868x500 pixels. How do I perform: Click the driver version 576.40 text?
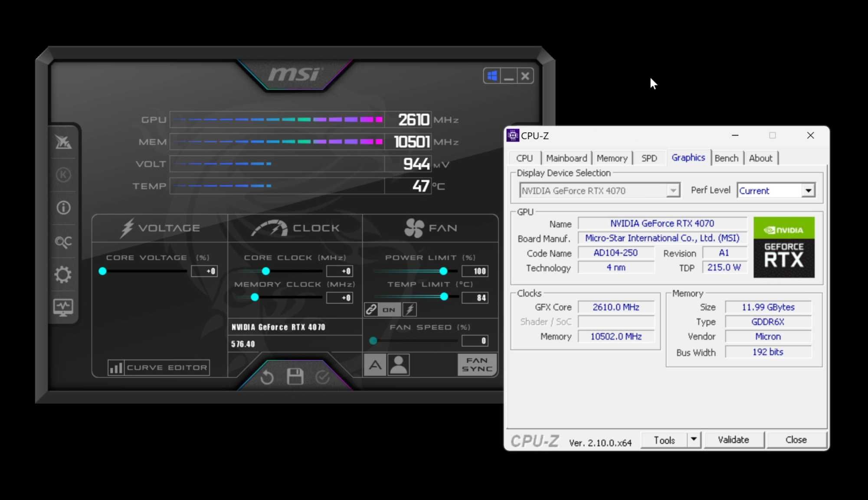243,344
